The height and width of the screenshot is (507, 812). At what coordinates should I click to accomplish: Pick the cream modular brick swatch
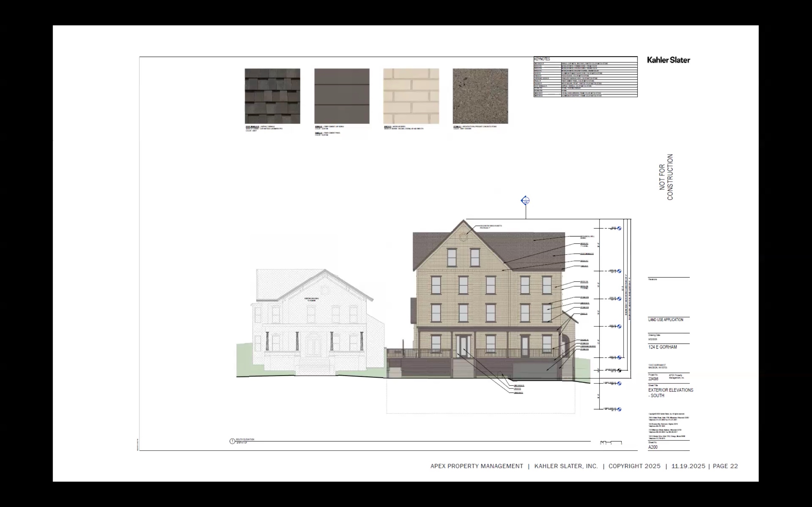click(x=411, y=96)
